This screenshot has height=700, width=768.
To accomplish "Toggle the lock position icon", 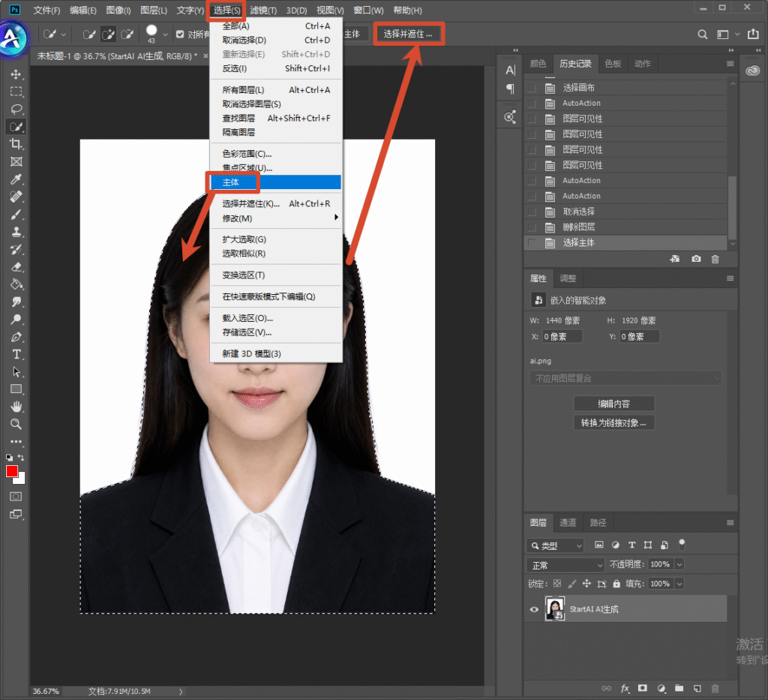I will (x=586, y=584).
